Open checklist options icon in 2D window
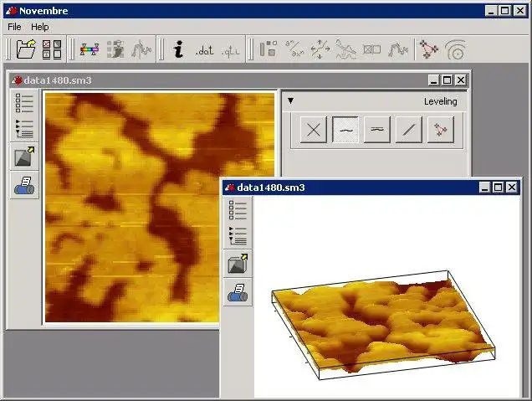 (24, 103)
